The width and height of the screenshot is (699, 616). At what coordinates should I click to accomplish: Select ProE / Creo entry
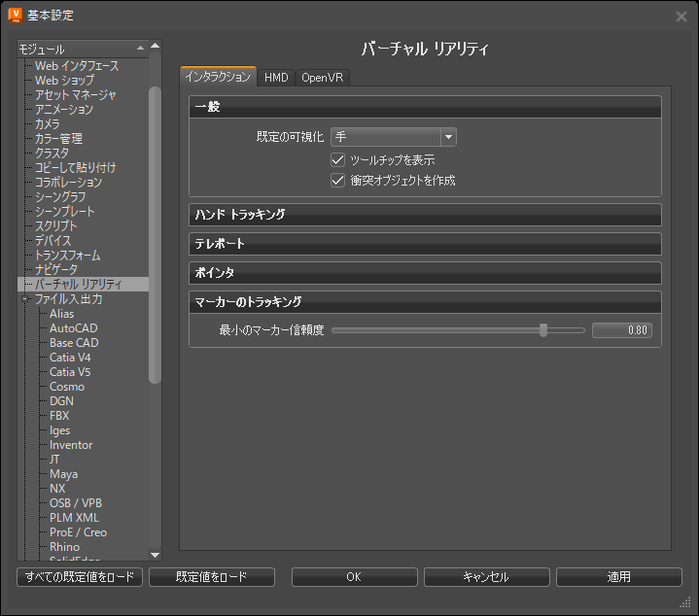(x=78, y=532)
